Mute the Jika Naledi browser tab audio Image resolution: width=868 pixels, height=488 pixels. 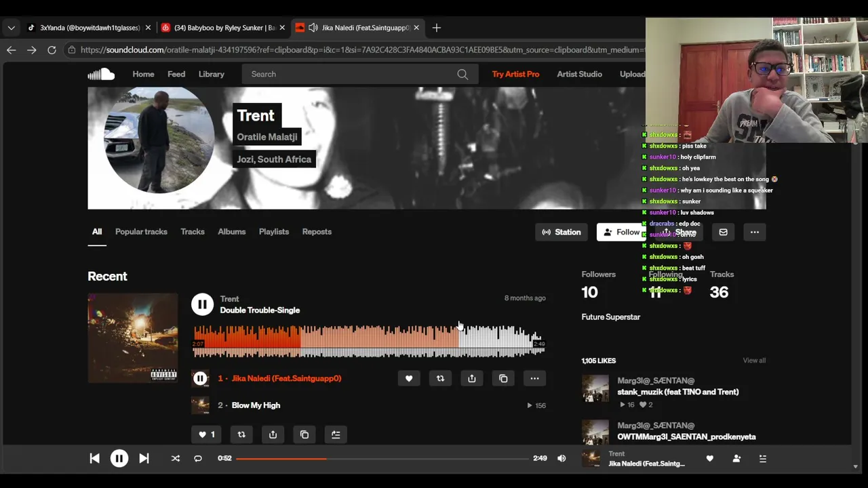(313, 28)
